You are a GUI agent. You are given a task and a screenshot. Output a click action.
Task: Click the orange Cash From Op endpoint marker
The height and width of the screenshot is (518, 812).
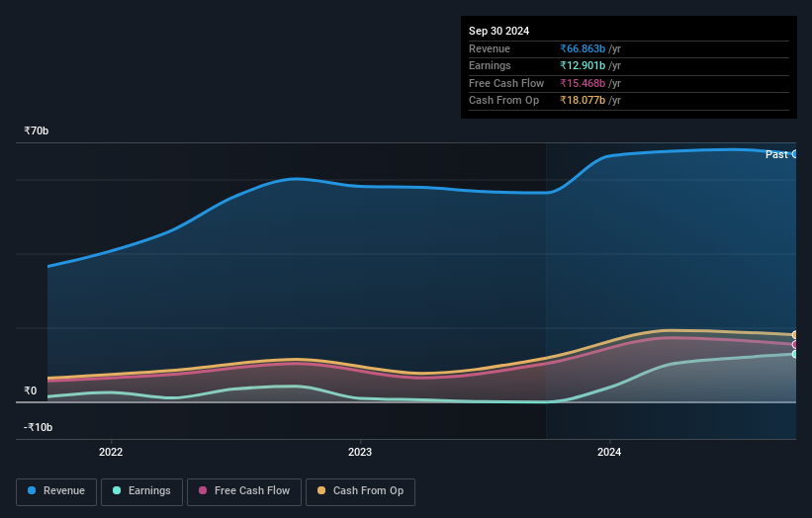795,335
